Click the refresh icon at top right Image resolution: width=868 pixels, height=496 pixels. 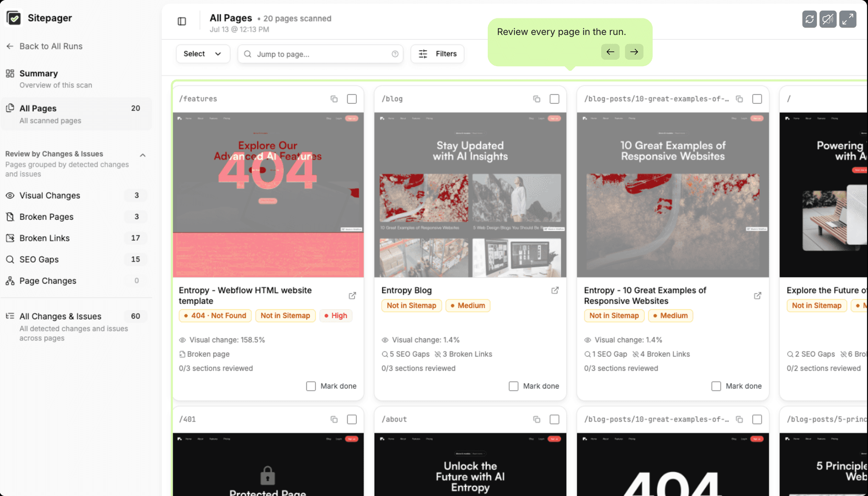point(809,19)
